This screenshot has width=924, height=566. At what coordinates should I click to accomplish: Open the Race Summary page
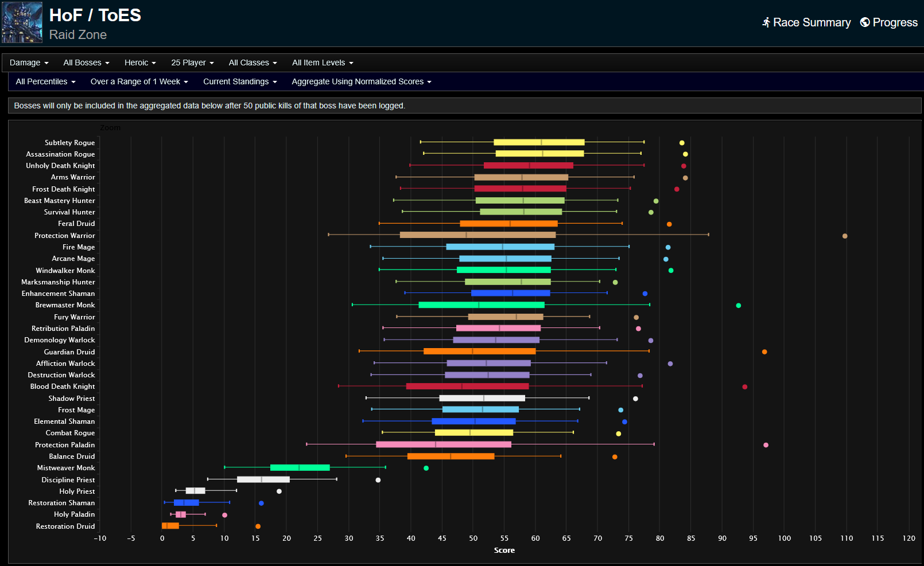tap(812, 22)
